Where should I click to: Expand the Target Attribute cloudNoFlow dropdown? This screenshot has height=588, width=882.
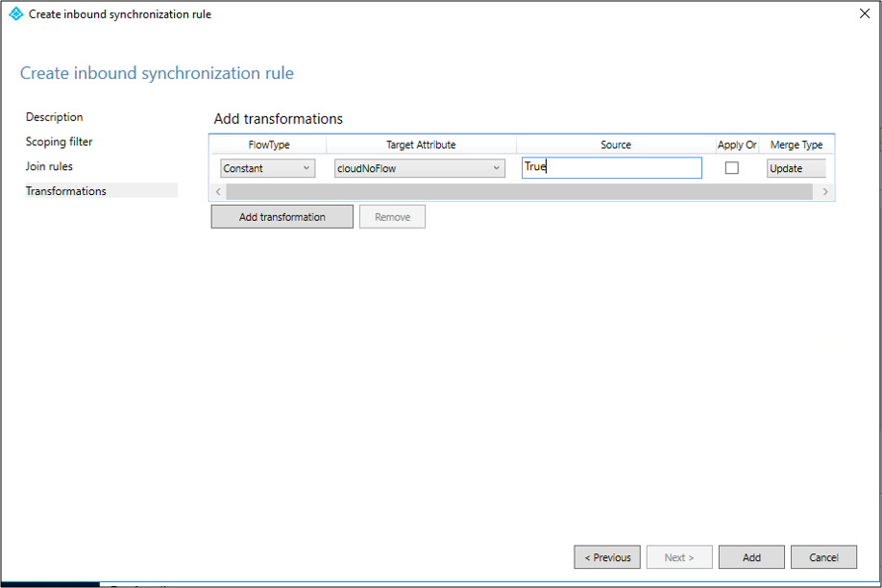420,168
